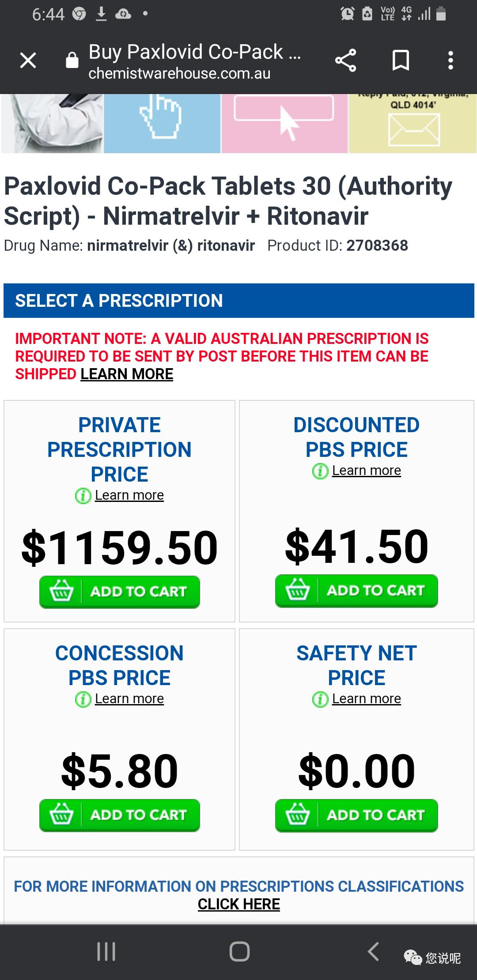Bookmark this Paxlovid page
Screen dimensions: 477x980
[401, 60]
